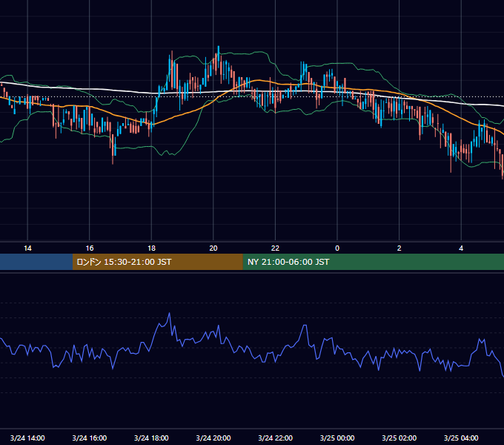Click the hour label 0 on price chart axis

click(337, 248)
